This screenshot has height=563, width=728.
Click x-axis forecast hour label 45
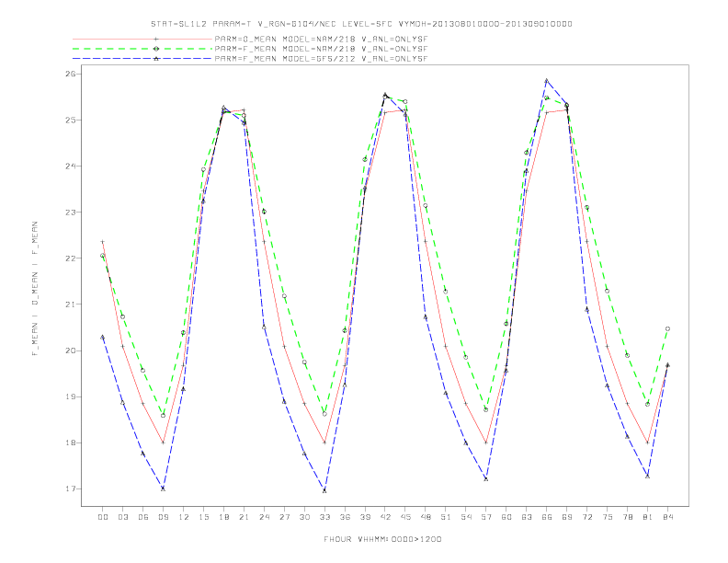[x=405, y=517]
